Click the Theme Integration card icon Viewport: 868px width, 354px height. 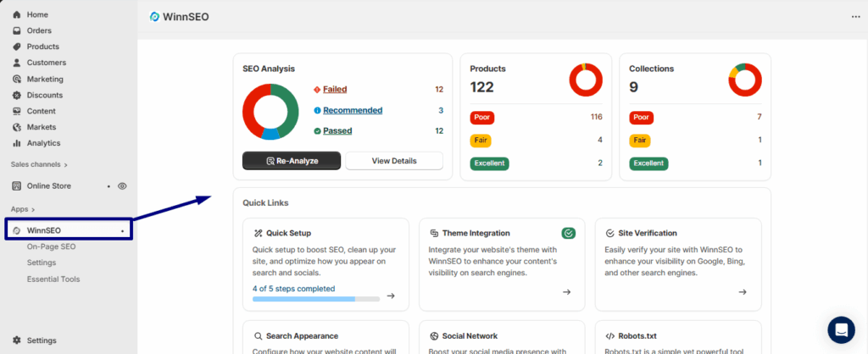434,234
